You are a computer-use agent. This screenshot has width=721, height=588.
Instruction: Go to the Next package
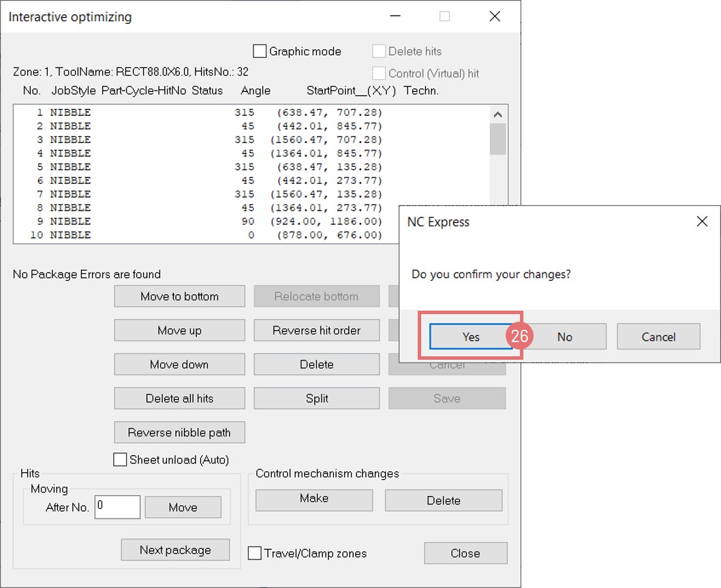coord(175,550)
